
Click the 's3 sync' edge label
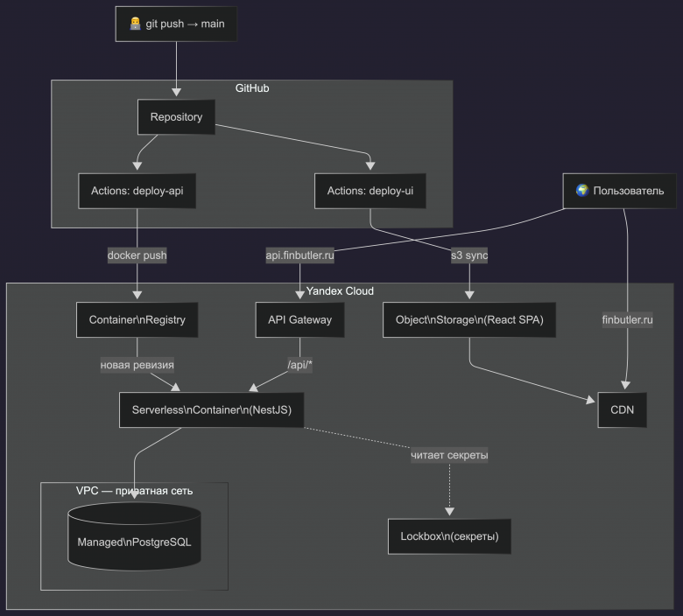click(469, 255)
